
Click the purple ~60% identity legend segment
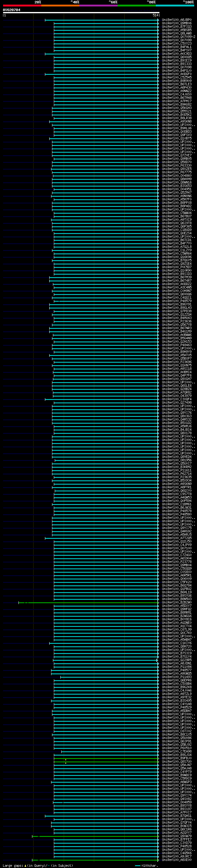click(99, 6)
